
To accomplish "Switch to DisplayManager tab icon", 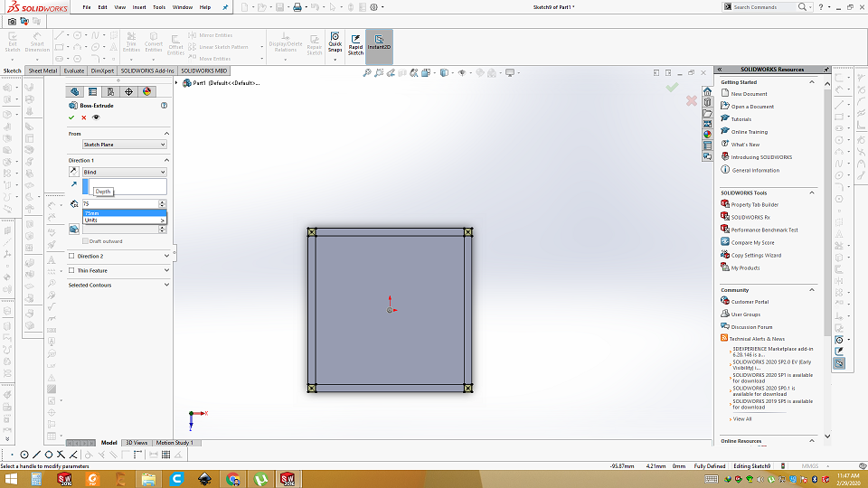I will pyautogui.click(x=146, y=92).
